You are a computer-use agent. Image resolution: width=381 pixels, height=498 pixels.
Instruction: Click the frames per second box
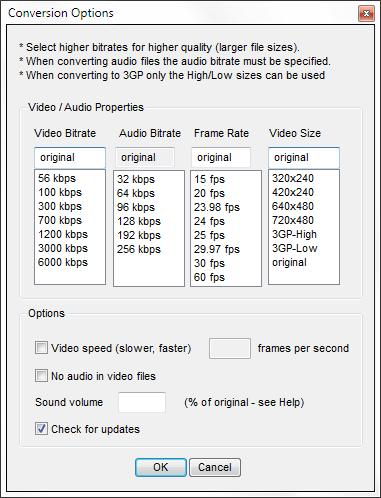pos(230,348)
